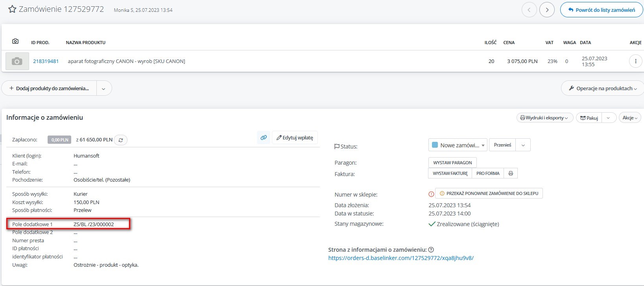Click the NAZWA PRODUKTU column header
This screenshot has width=644, height=286.
pyautogui.click(x=86, y=43)
